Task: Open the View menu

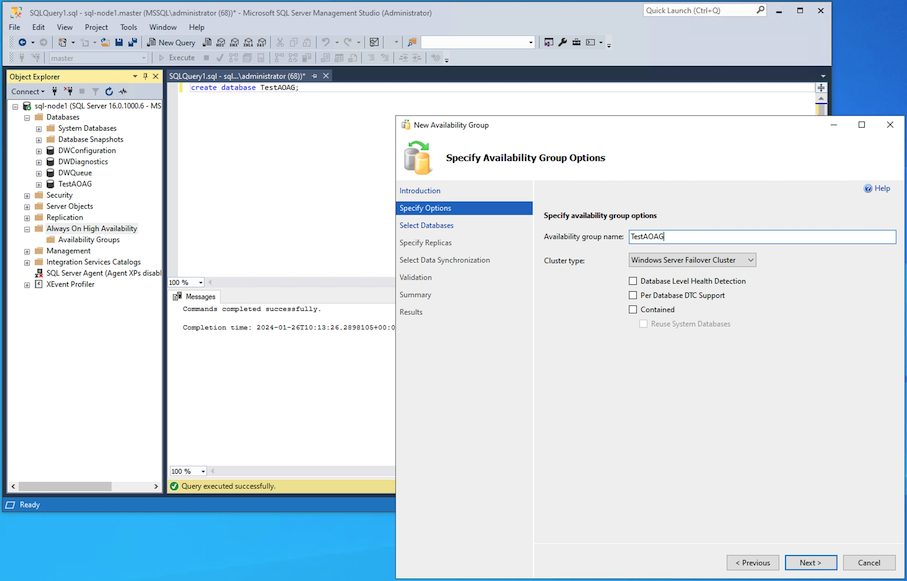Action: pos(65,27)
